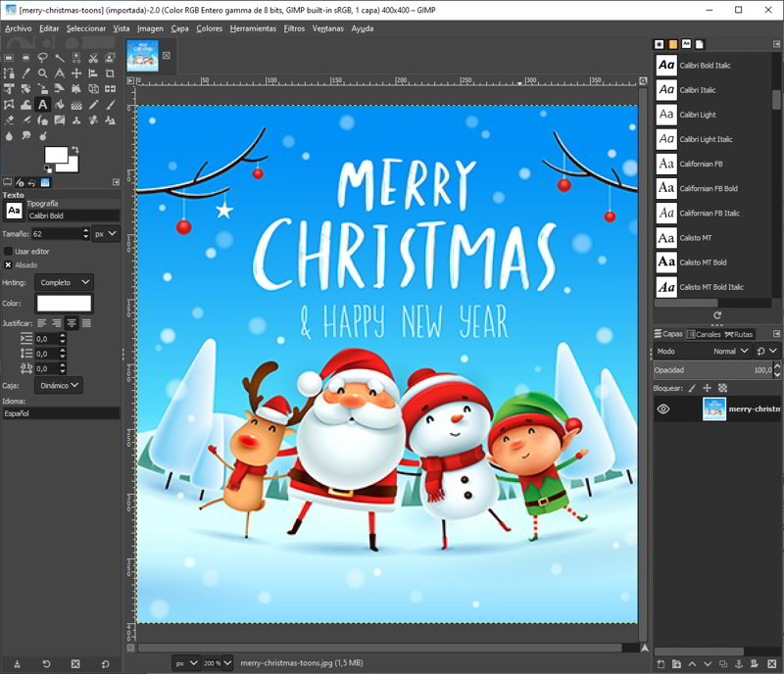Screen dimensions: 784x674
Task: Open the Filtros menu
Action: tap(293, 28)
